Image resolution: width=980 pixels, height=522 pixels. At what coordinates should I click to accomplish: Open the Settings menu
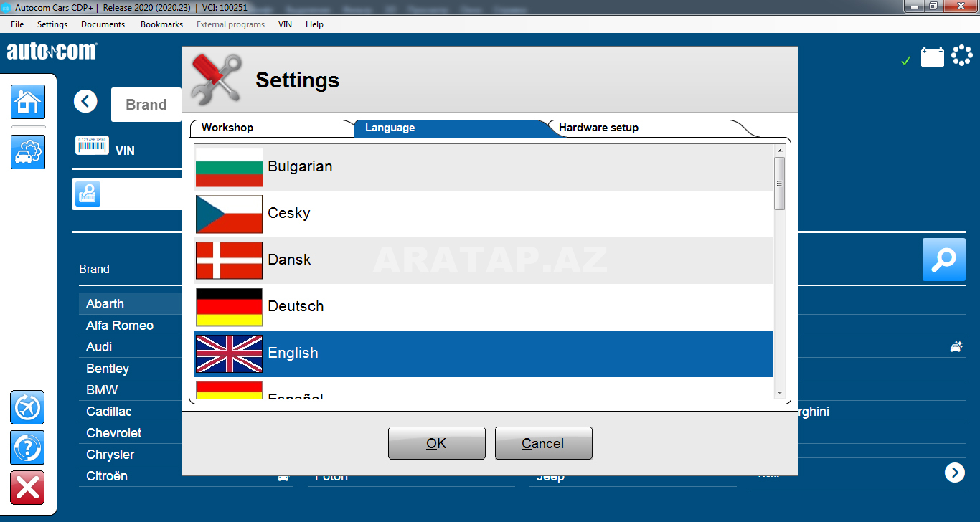52,24
